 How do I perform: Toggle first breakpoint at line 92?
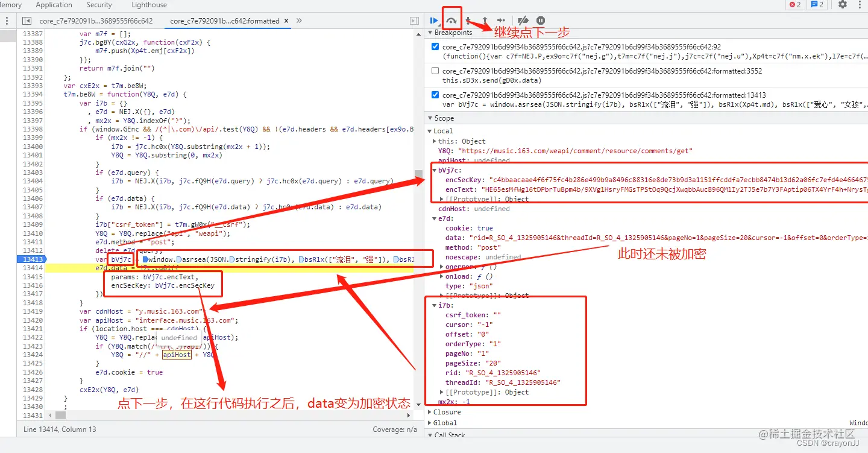tap(436, 46)
